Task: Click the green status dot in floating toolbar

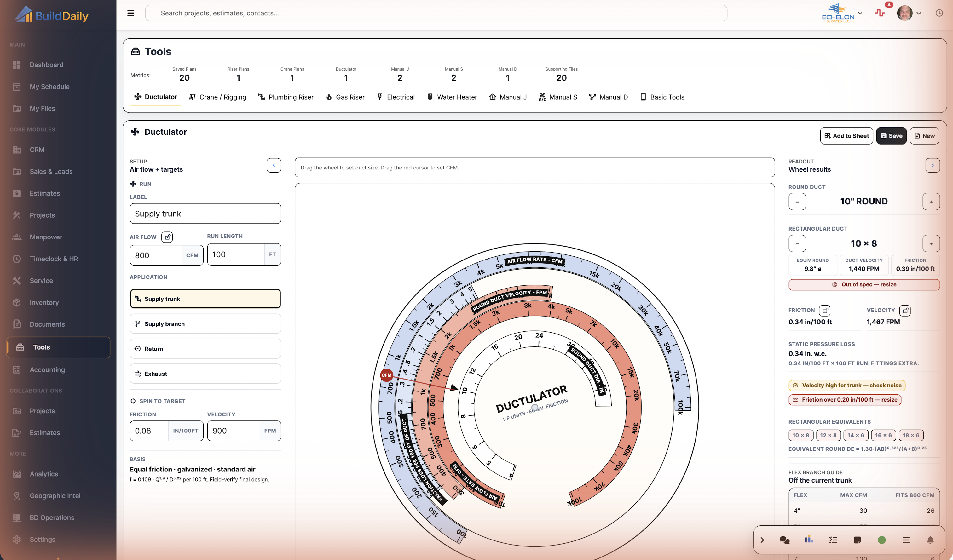Action: (881, 540)
